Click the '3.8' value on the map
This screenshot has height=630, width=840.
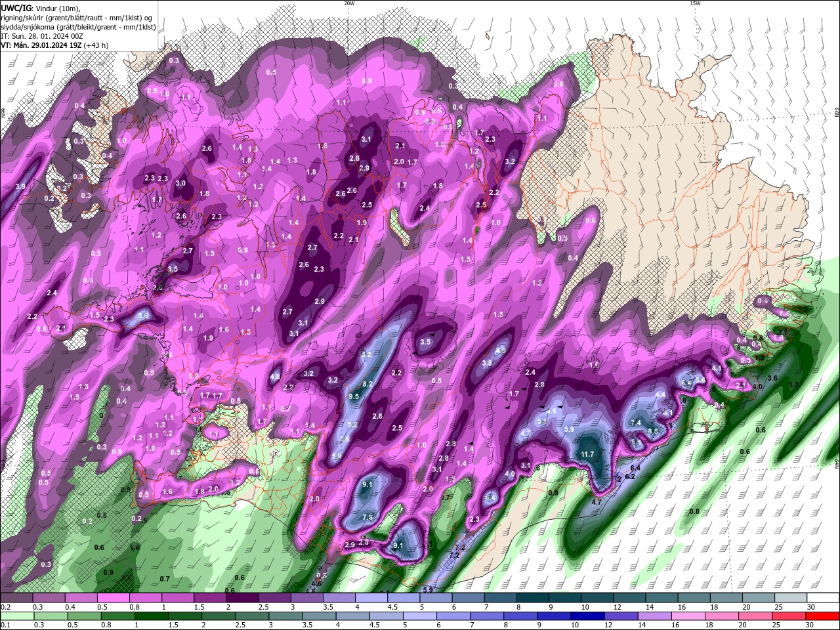pyautogui.click(x=487, y=363)
